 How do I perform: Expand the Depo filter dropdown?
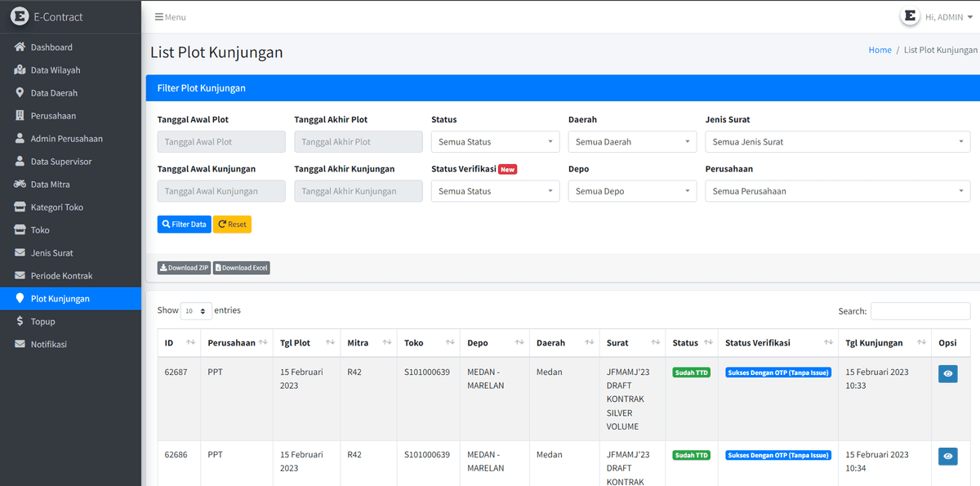click(x=630, y=191)
